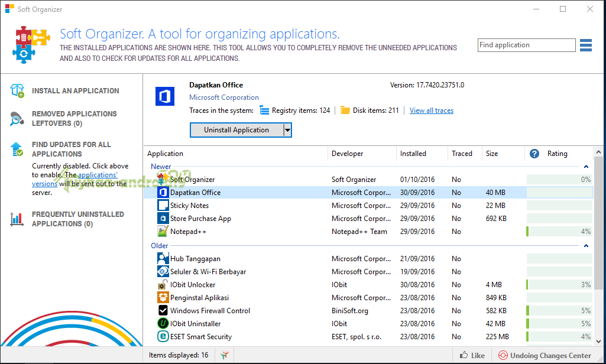Click the IObit Unlocker padlock icon

coord(163,285)
